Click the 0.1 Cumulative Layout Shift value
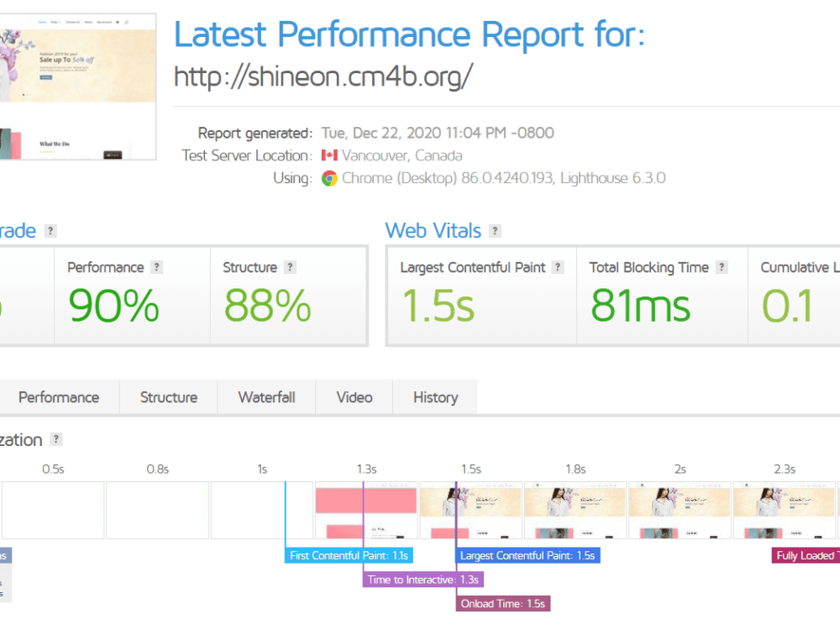The image size is (840, 630). (x=788, y=306)
